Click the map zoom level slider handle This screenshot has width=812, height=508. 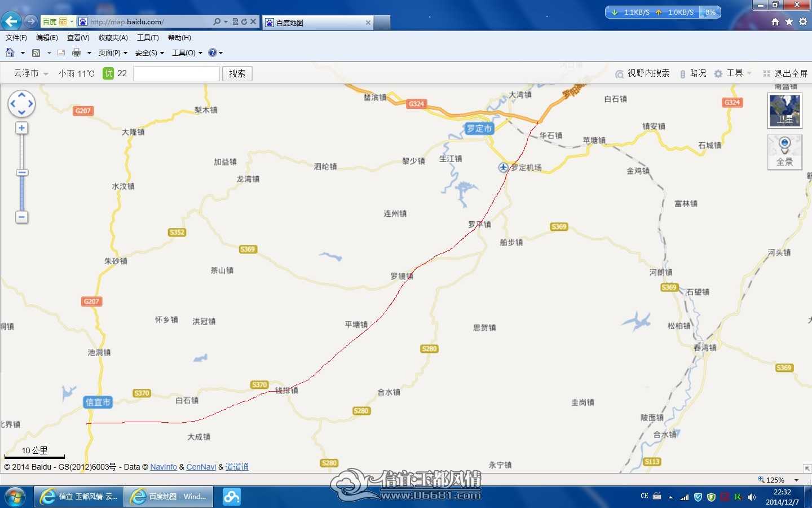21,173
